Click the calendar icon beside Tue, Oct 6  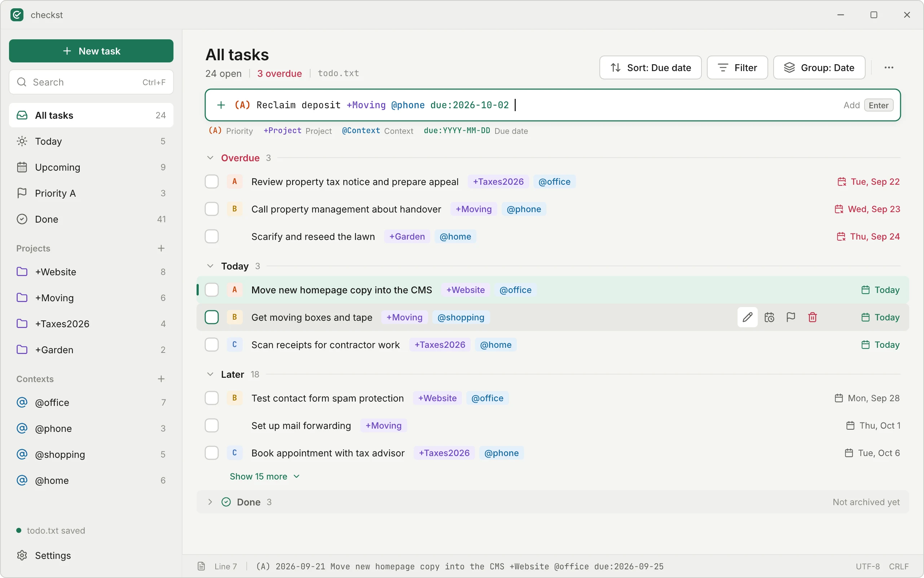click(x=849, y=453)
